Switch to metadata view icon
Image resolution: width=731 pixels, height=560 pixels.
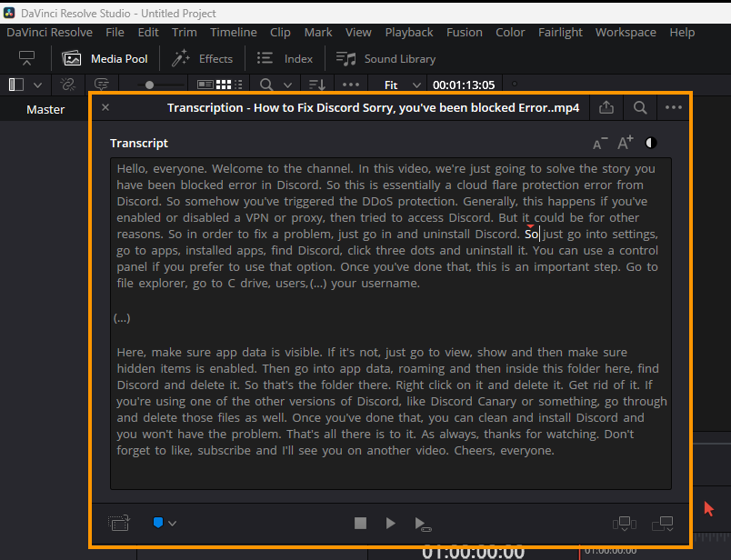pos(205,85)
